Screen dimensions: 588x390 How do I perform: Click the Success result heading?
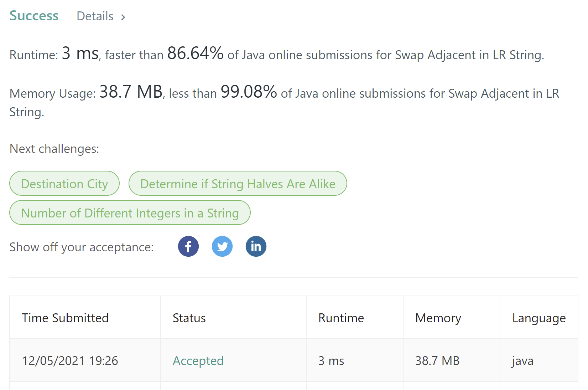click(x=34, y=16)
